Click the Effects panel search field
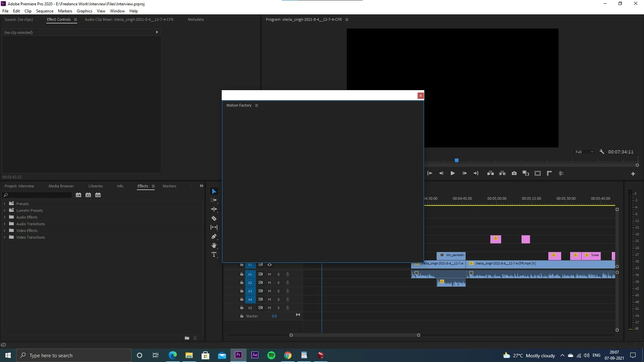 [x=39, y=195]
